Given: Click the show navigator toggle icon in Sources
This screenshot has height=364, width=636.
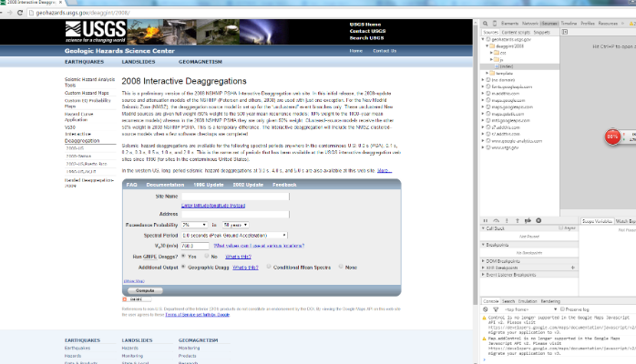Looking at the screenshot, I should (x=565, y=32).
